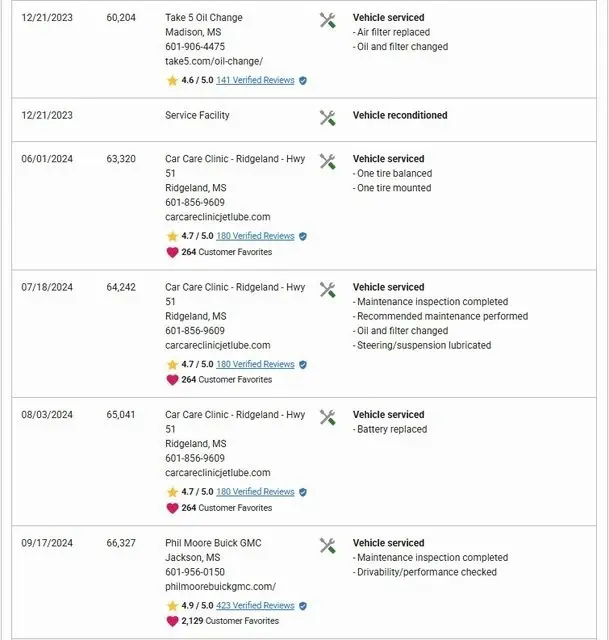Visit take5.com/oil-change/ website link
The width and height of the screenshot is (609, 640).
coord(214,61)
